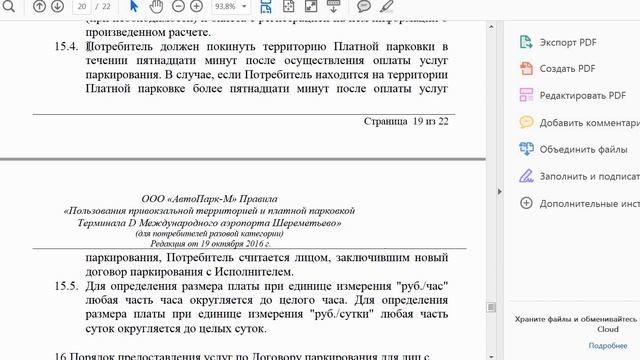Activate the hand pan tool

(x=156, y=6)
